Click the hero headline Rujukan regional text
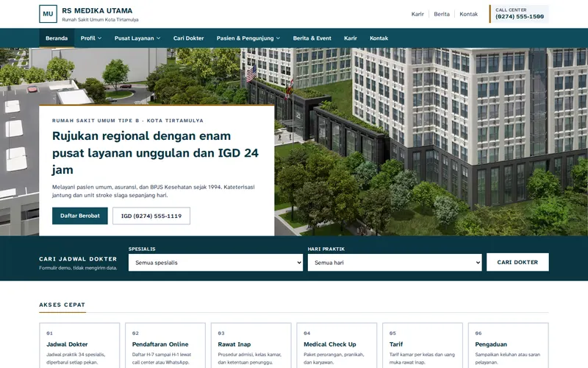 (155, 153)
